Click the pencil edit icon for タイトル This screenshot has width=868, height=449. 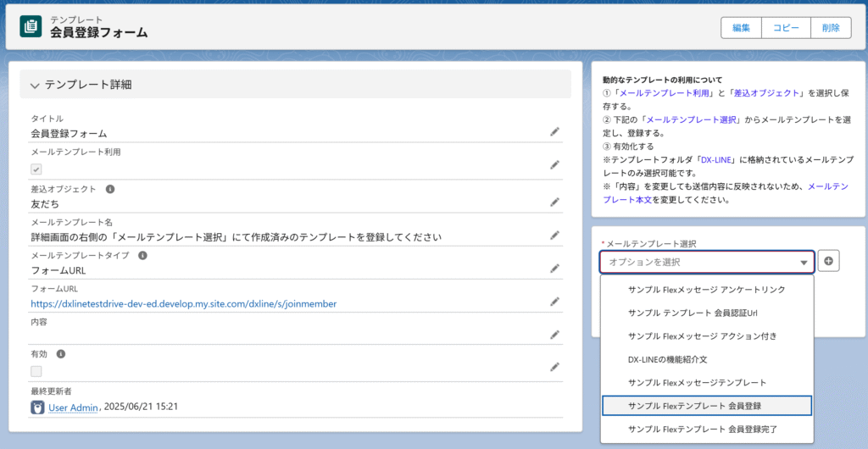pyautogui.click(x=554, y=132)
